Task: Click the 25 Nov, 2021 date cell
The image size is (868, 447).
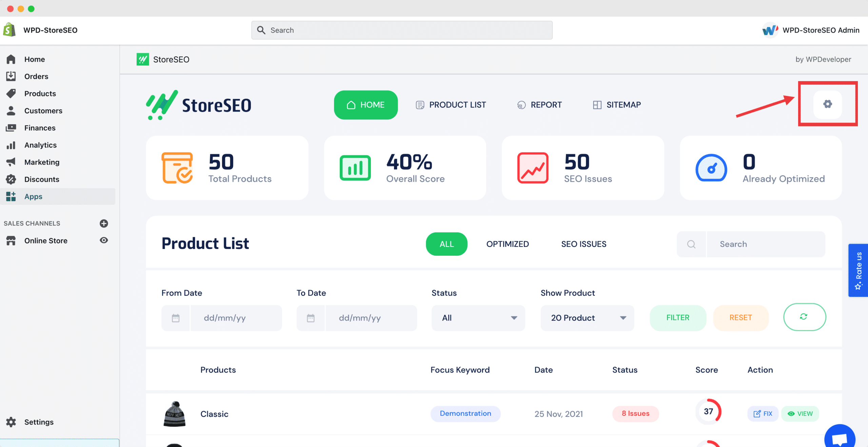Action: [559, 414]
